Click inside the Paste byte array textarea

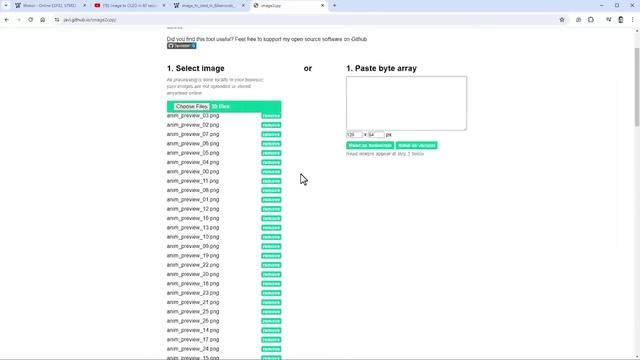pos(406,103)
